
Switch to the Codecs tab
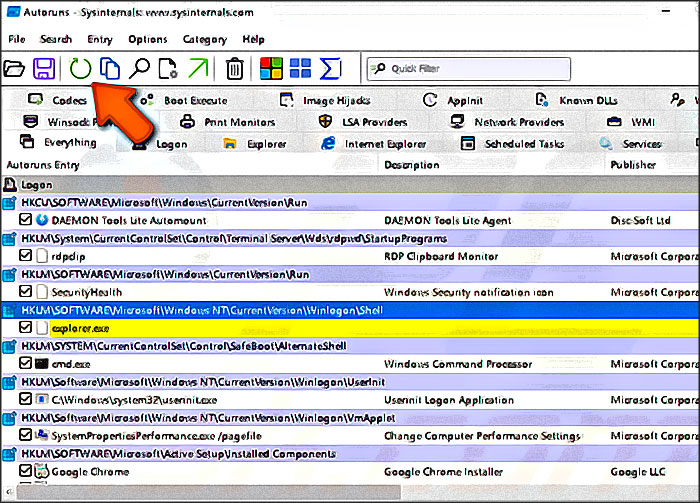pos(57,100)
